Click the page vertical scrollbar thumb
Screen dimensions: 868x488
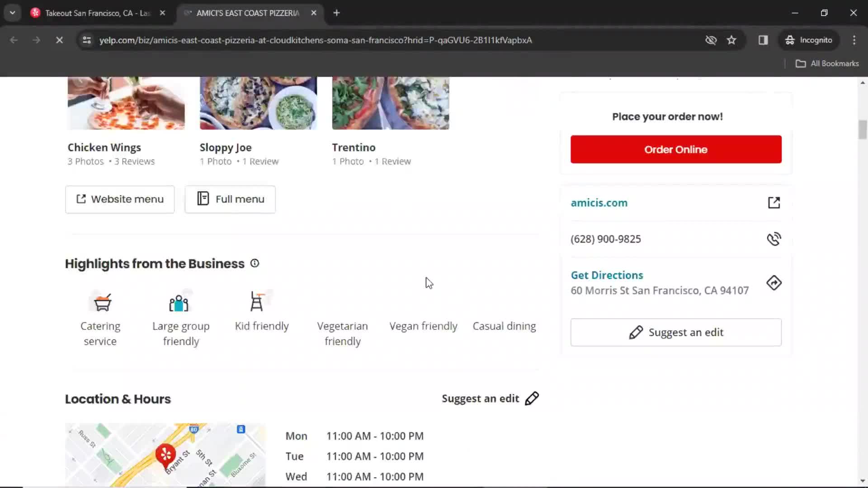click(x=863, y=130)
